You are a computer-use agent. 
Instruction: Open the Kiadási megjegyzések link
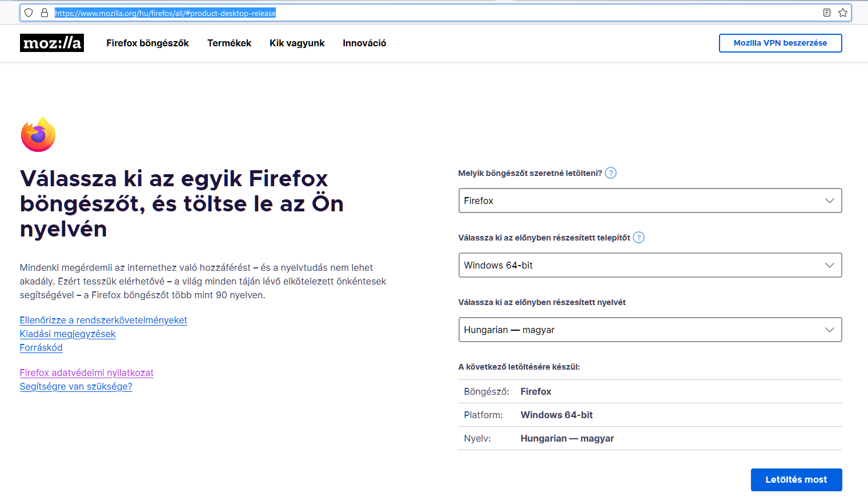(x=67, y=334)
